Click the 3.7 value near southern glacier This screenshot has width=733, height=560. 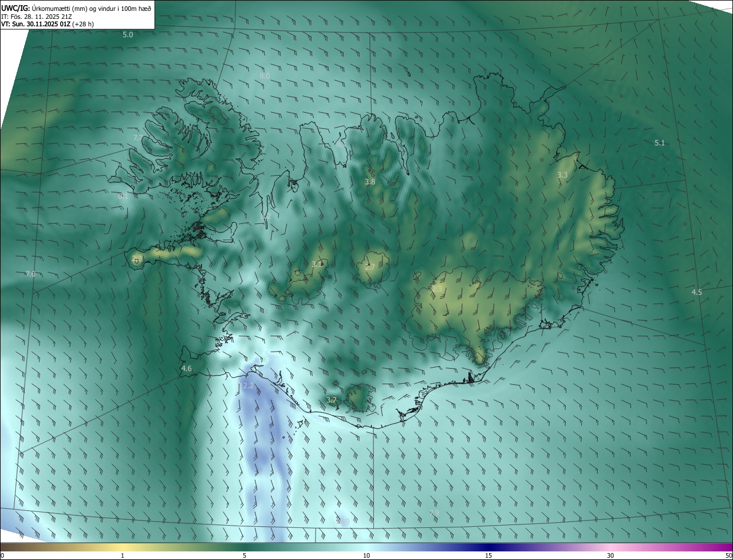[332, 400]
